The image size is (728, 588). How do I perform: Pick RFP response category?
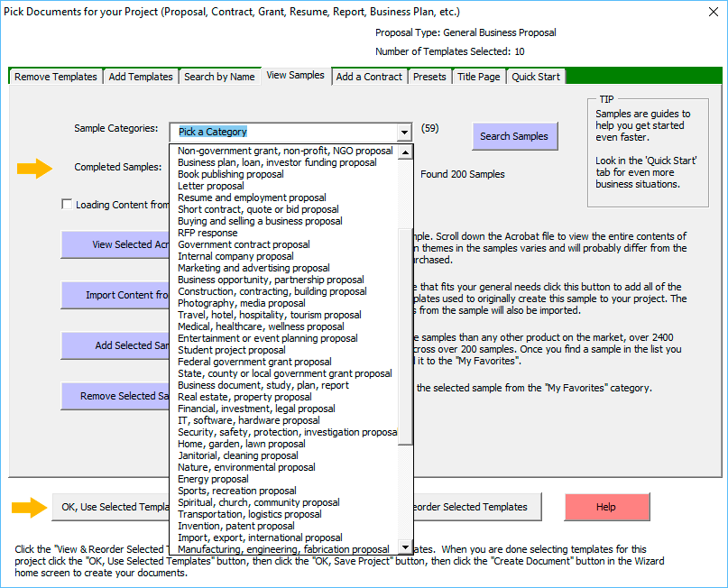pos(284,233)
